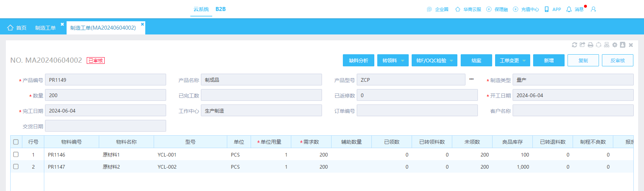The height and width of the screenshot is (191, 644).
Task: Expand the 工单变更 dropdown arrow
Action: click(524, 60)
